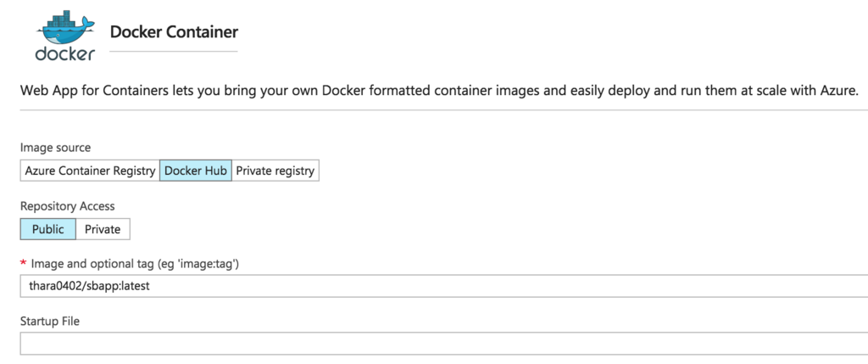The image size is (868, 364).
Task: Set Repository Access to Public
Action: click(47, 229)
